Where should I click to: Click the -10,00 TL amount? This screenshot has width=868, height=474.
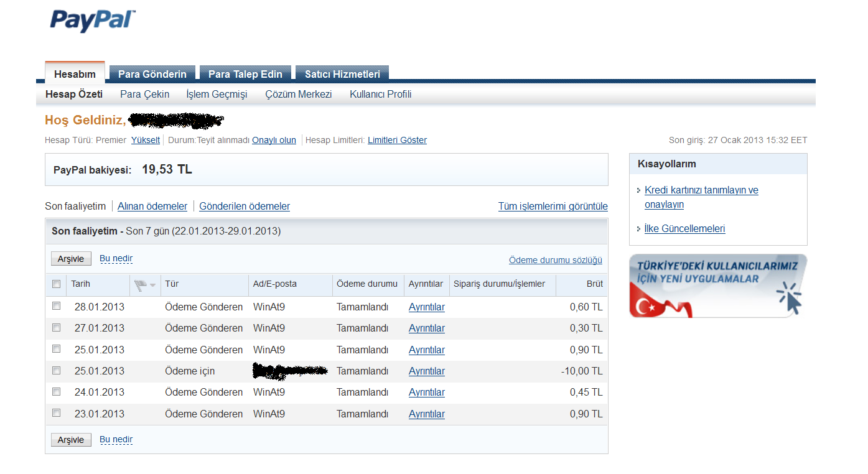[x=582, y=371]
